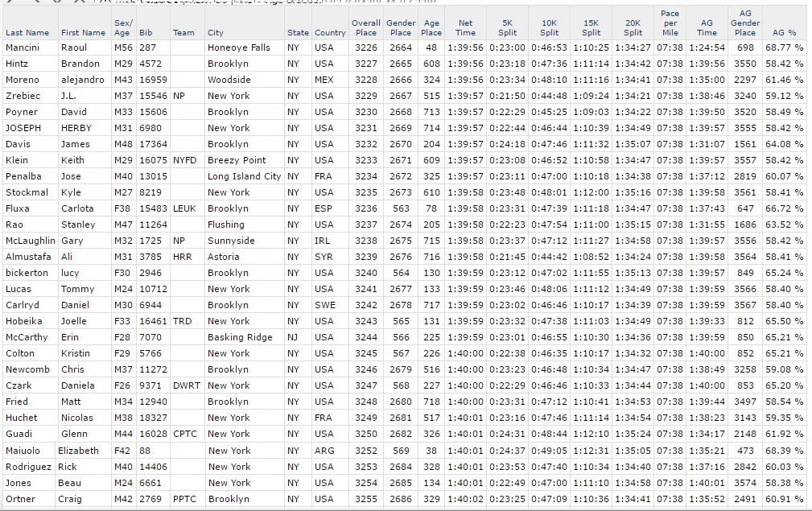Select the last name Almustafa cell
This screenshot has height=511, width=812.
click(27, 257)
